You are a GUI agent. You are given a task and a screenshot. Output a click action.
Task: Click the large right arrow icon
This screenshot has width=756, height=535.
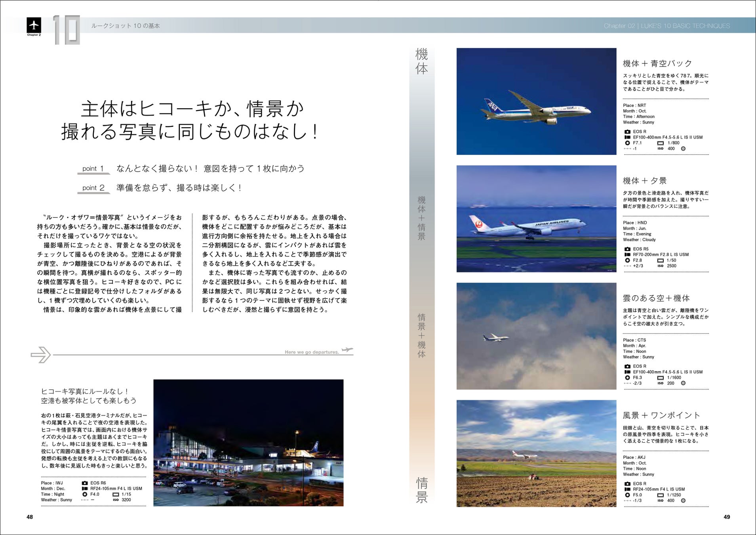pyautogui.click(x=41, y=355)
